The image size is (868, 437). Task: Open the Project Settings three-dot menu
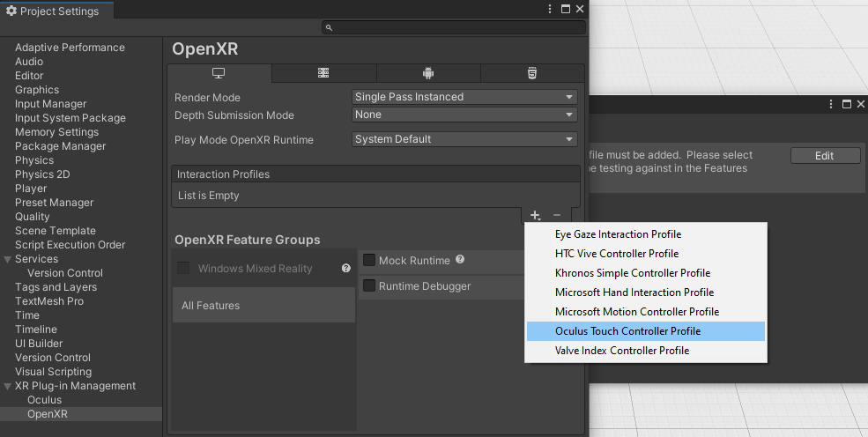pos(550,9)
